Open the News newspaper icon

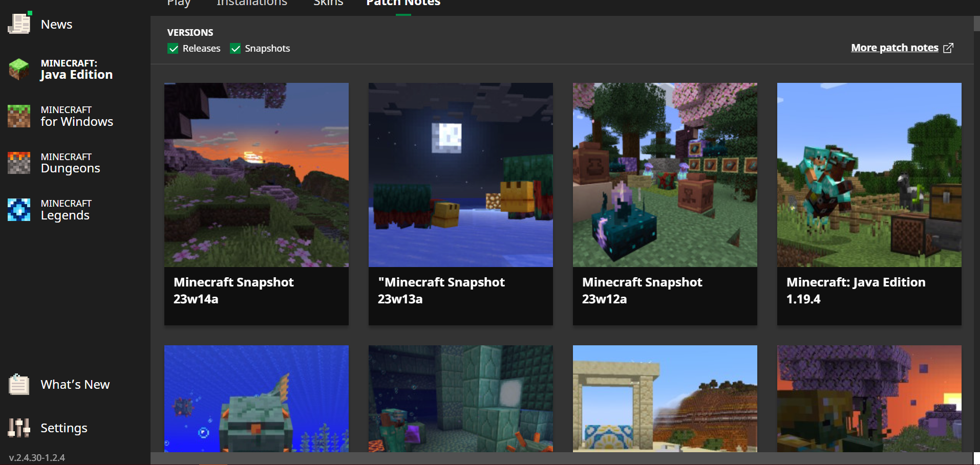click(19, 24)
